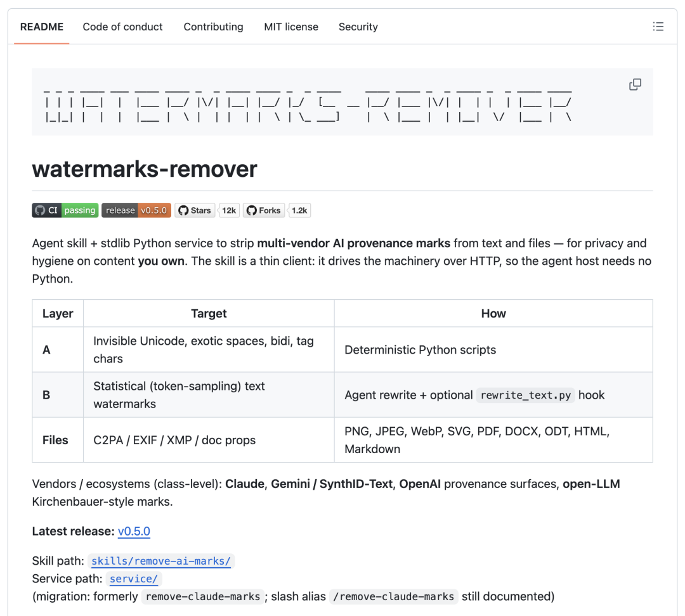Click 'C2PA / EXIF / XMP / doc props' cell

[209, 440]
